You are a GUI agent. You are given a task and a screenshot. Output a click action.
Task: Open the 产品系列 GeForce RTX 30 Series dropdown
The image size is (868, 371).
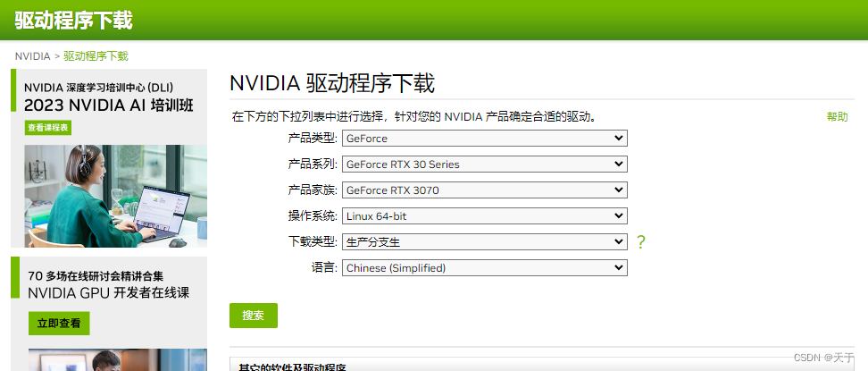pyautogui.click(x=484, y=164)
